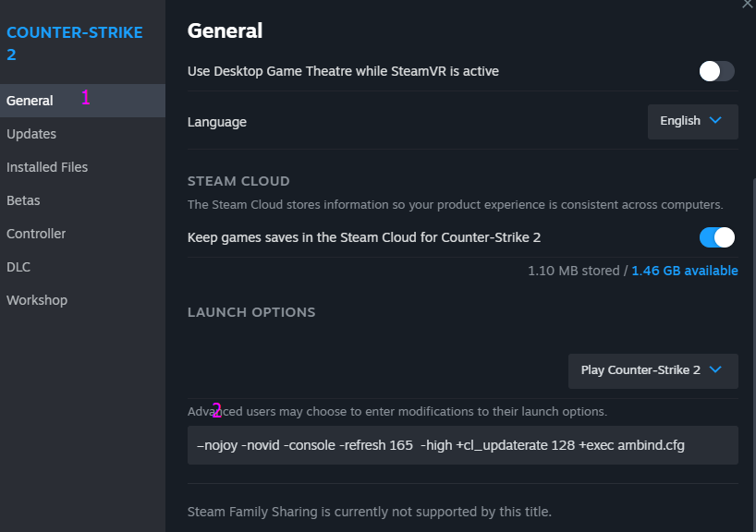Viewport: 756px width, 532px height.
Task: Toggle Desktop Game Theatre while SteamVR switch
Action: [716, 71]
